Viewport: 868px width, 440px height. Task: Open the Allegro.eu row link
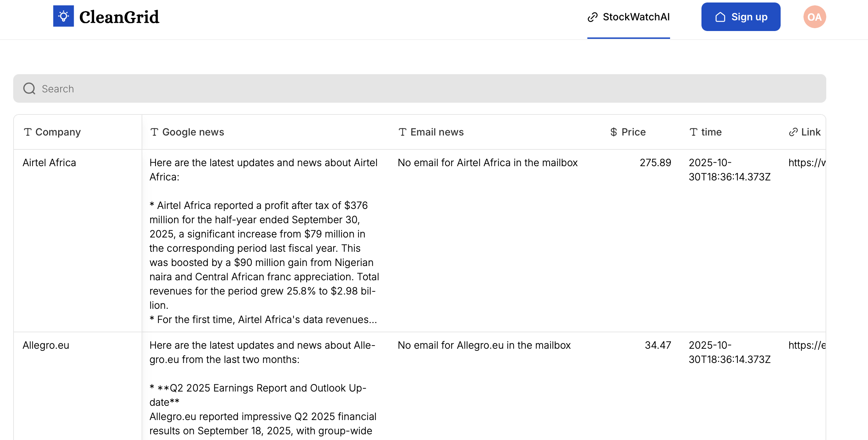coord(807,345)
